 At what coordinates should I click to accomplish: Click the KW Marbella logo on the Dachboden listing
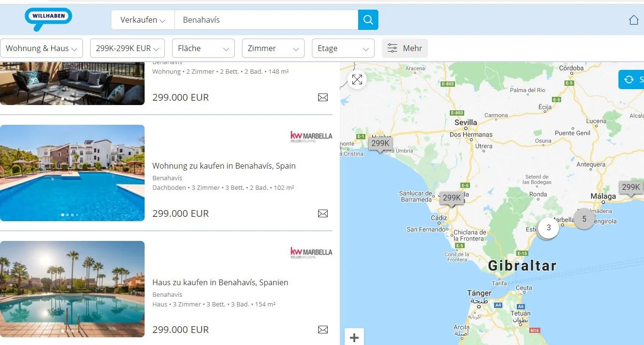(x=311, y=136)
